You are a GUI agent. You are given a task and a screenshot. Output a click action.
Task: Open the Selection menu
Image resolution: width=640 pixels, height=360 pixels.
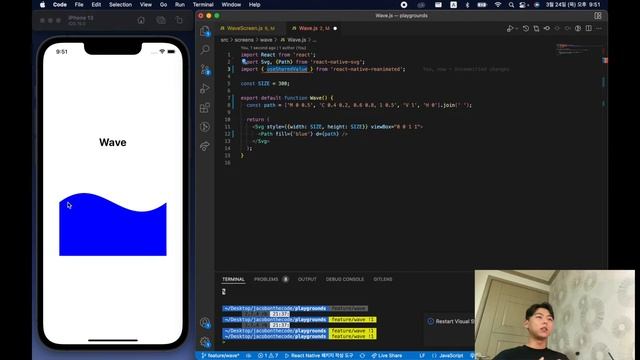coord(120,5)
